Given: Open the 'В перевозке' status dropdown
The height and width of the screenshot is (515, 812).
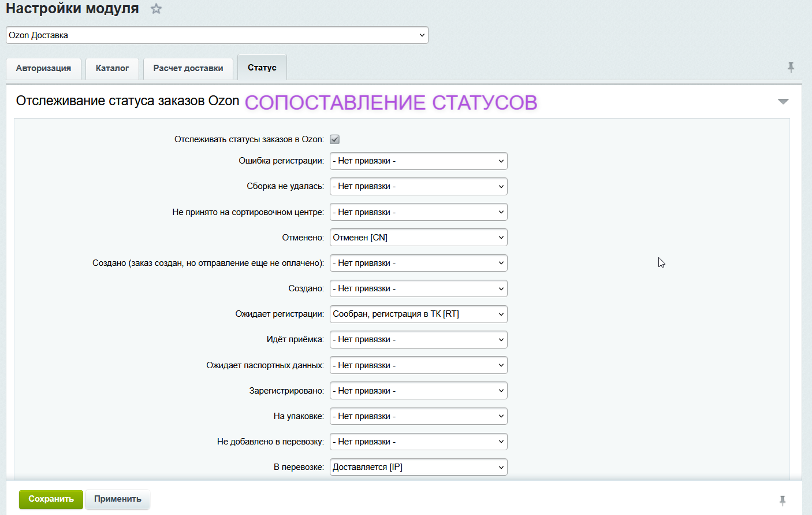Looking at the screenshot, I should point(419,467).
